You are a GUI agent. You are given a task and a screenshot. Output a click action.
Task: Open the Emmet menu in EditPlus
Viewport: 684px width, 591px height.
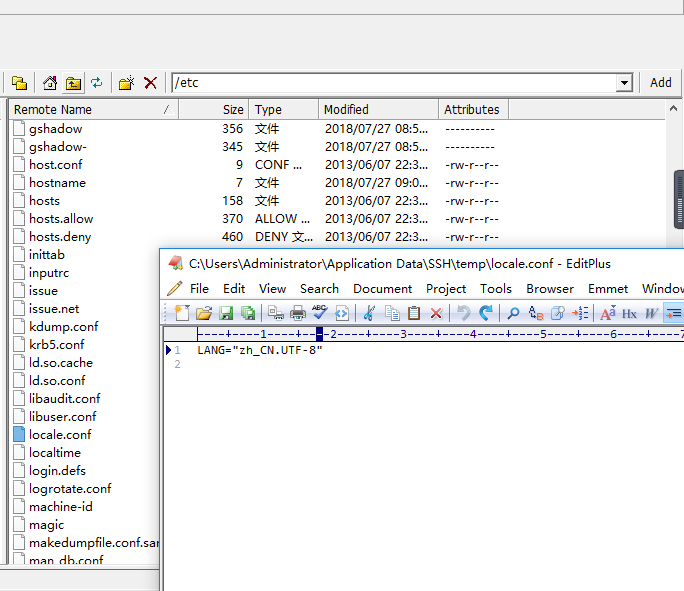pos(608,289)
